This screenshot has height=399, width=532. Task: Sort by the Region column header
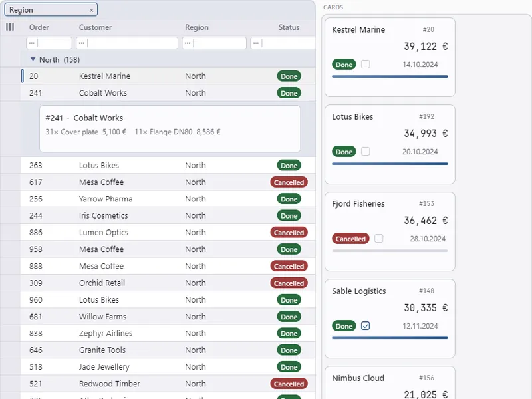(x=197, y=27)
